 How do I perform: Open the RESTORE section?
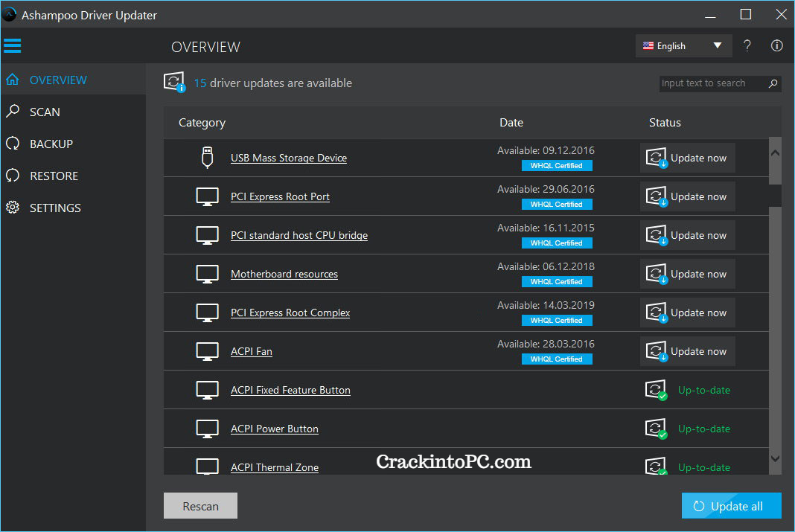tap(73, 176)
